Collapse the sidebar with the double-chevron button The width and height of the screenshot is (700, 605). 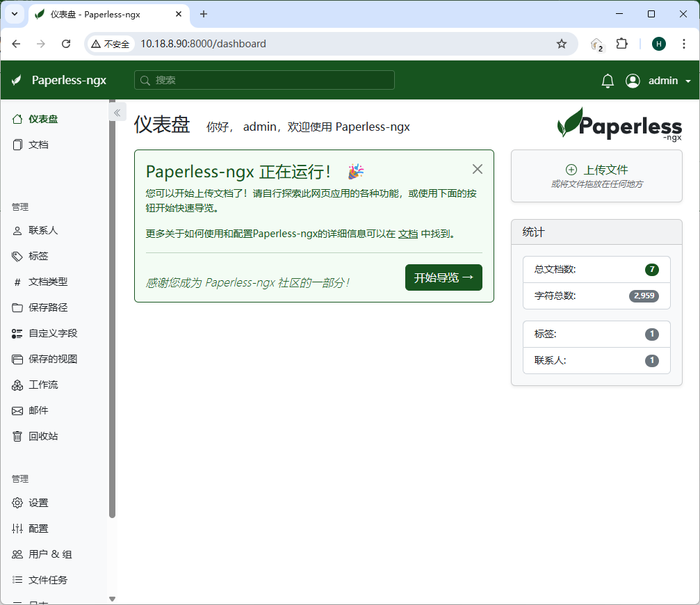point(117,113)
